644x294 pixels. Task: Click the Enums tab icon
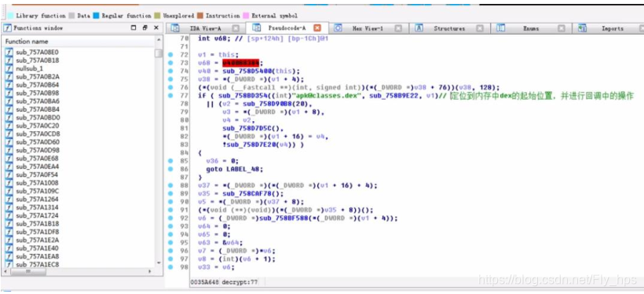pyautogui.click(x=500, y=28)
